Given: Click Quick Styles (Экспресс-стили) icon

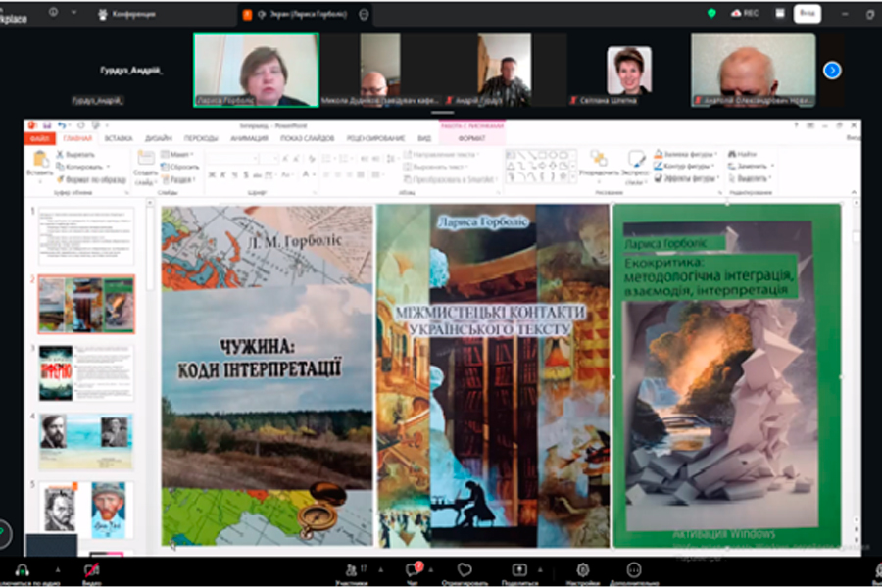Looking at the screenshot, I should tap(636, 159).
